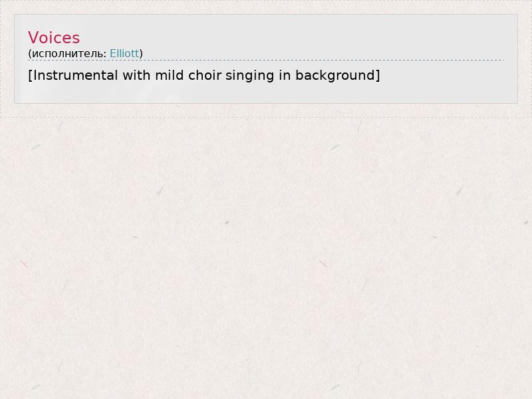Click the dashed separator line under artist

click(x=266, y=60)
